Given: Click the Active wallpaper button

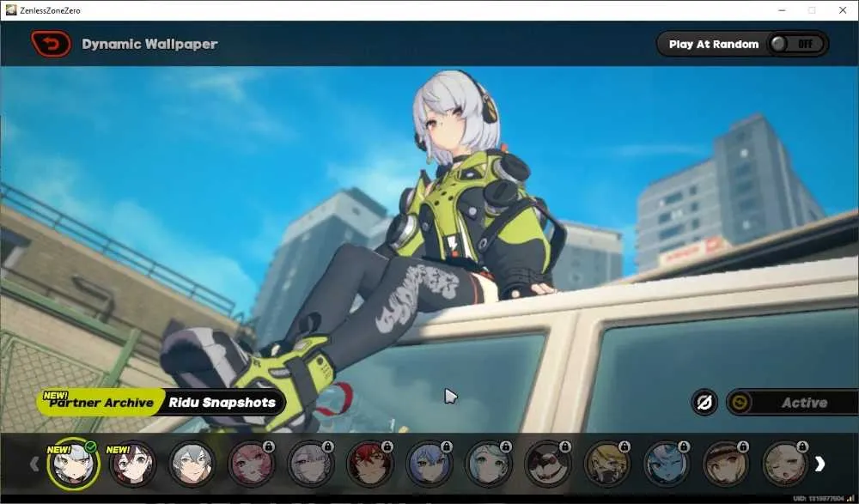Looking at the screenshot, I should tap(792, 403).
